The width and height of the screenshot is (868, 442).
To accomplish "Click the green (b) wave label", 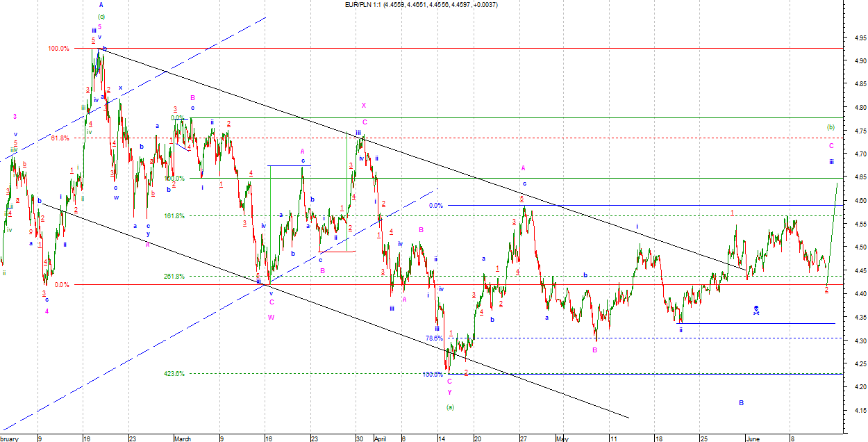I will pos(831,127).
